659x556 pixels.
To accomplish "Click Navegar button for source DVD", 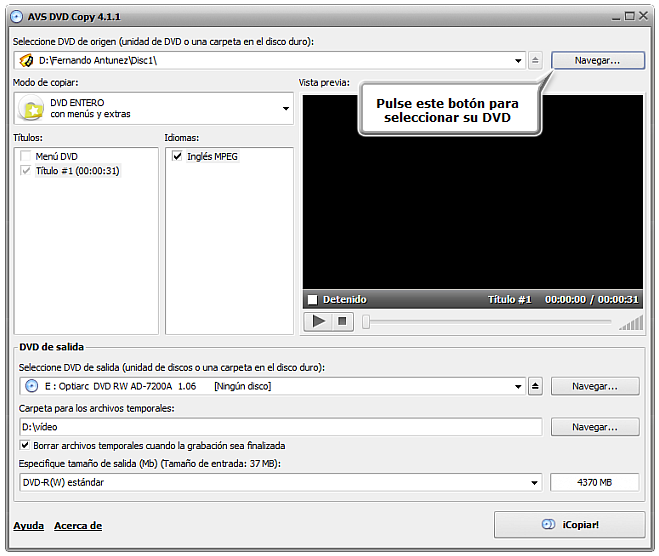I will pos(598,61).
